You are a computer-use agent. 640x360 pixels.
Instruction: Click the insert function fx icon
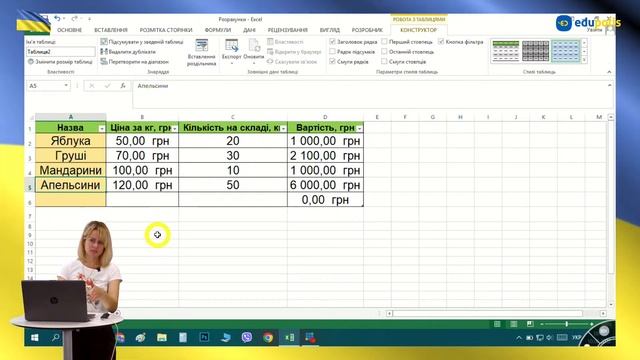tap(123, 86)
